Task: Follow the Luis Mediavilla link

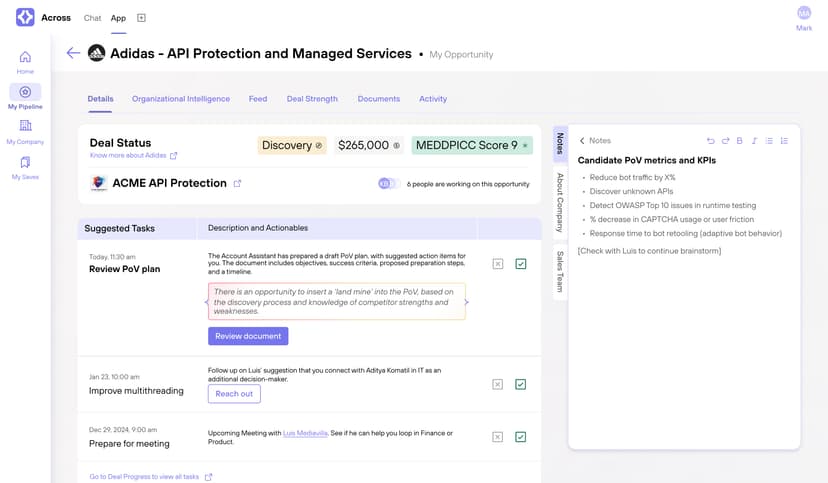Action: click(x=303, y=433)
